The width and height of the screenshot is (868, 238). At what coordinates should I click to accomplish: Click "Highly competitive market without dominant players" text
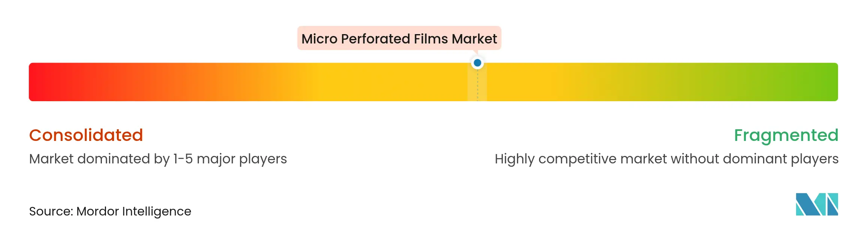click(x=666, y=159)
